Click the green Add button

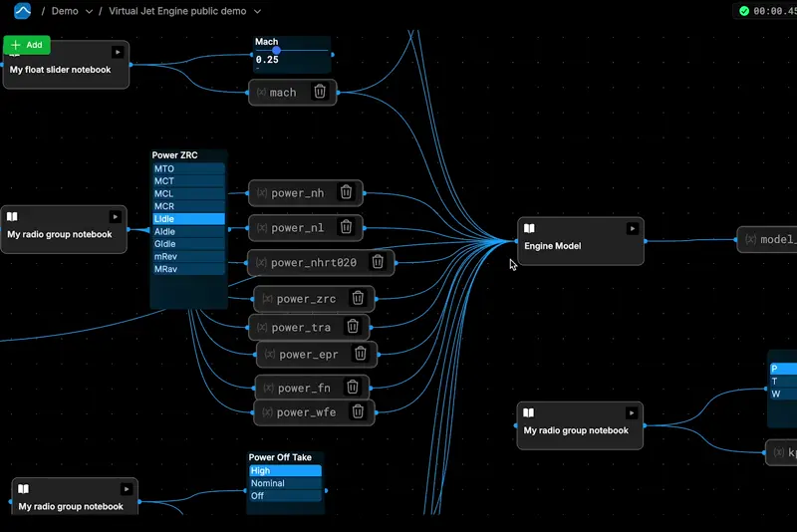tap(27, 45)
